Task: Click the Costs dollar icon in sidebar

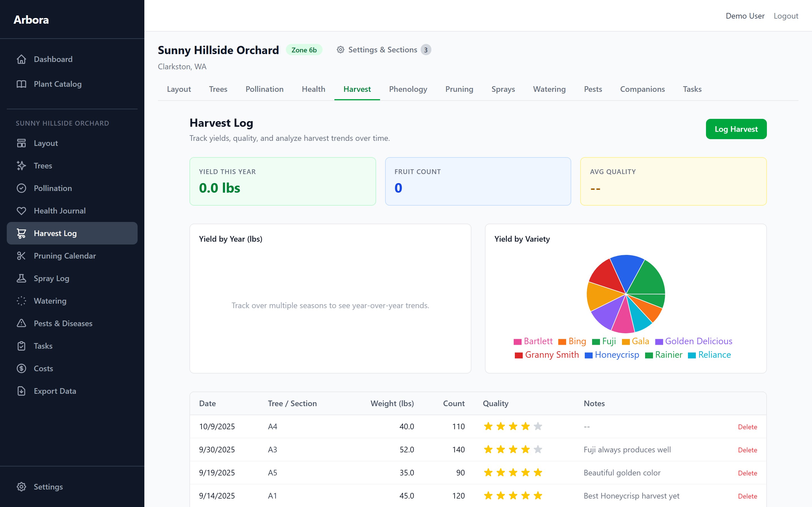Action: (21, 368)
